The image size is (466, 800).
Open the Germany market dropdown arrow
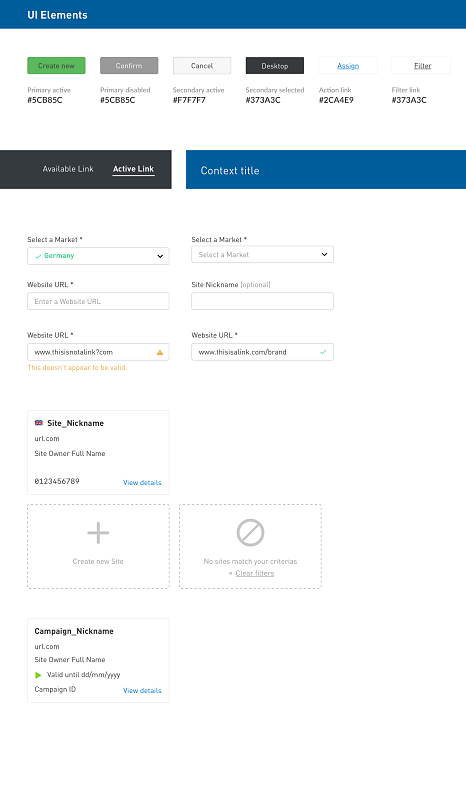click(160, 256)
